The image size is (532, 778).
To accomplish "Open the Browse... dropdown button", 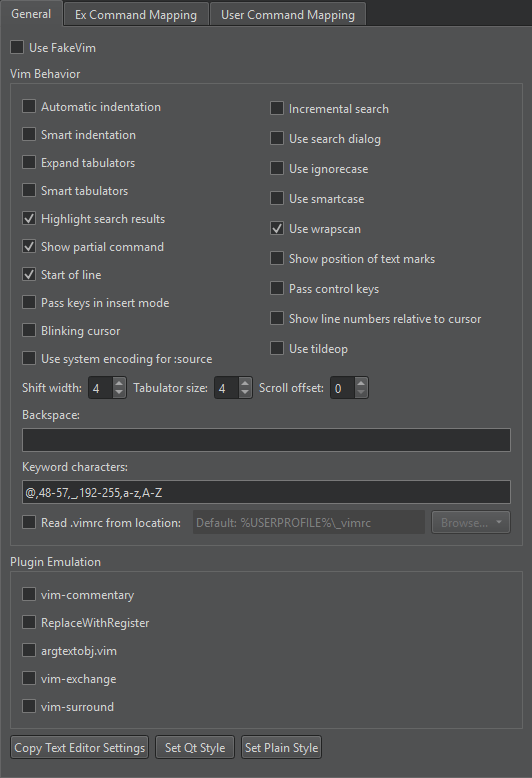I will point(471,522).
